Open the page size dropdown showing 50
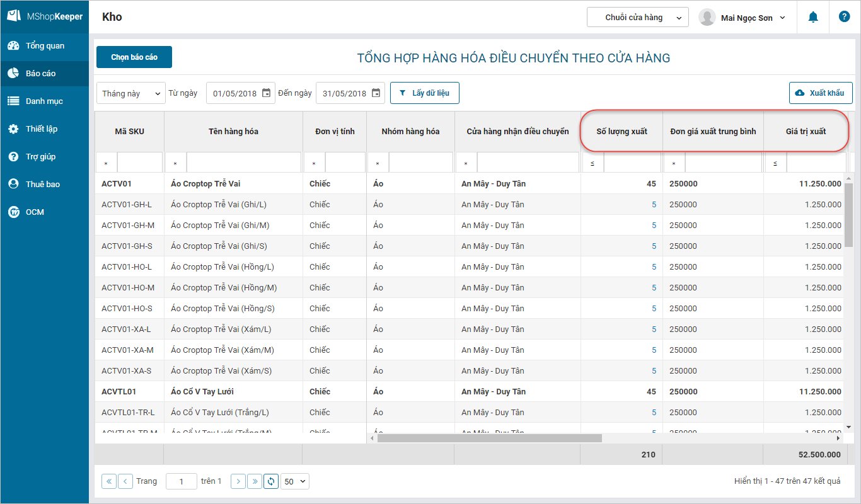 pyautogui.click(x=295, y=481)
